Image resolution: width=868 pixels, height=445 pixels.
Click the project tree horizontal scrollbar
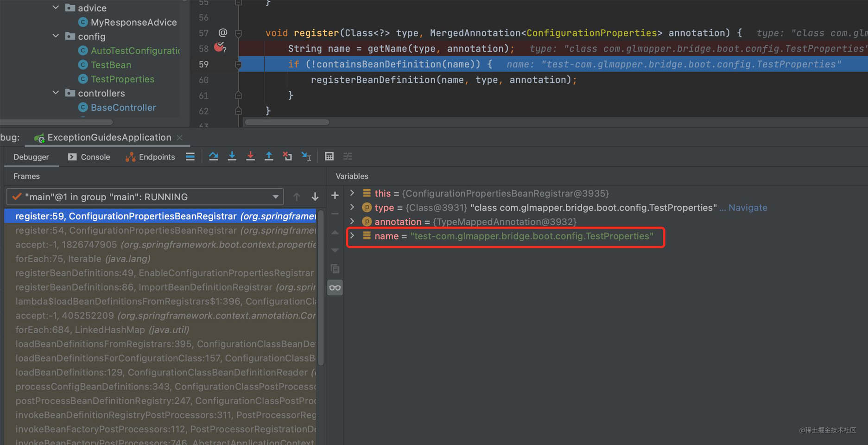click(x=56, y=122)
